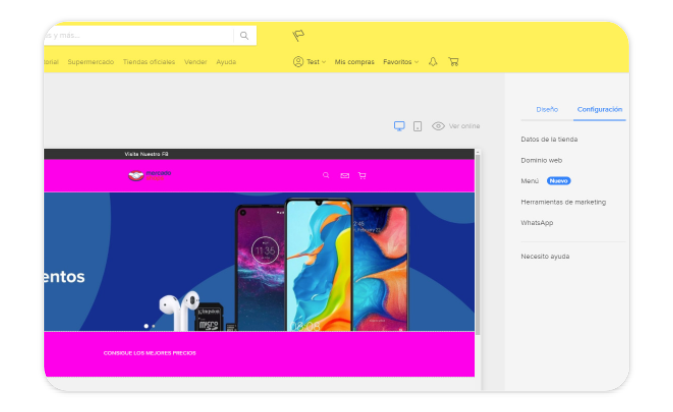
Task: Switch to the Diseño tab
Action: coord(547,109)
